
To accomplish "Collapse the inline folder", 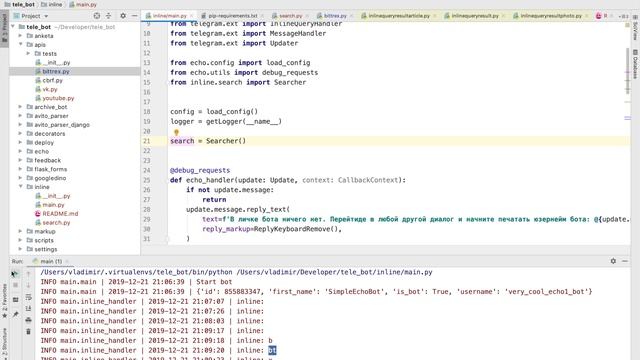I will [x=20, y=187].
